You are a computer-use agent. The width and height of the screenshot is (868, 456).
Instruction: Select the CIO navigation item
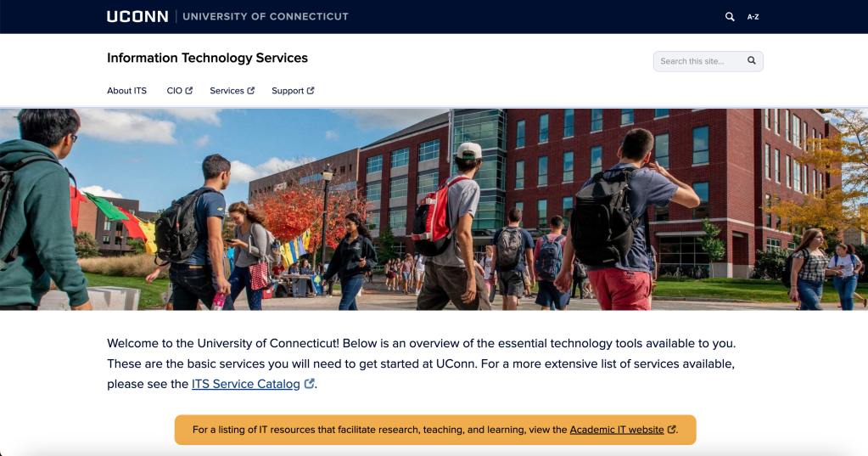174,91
